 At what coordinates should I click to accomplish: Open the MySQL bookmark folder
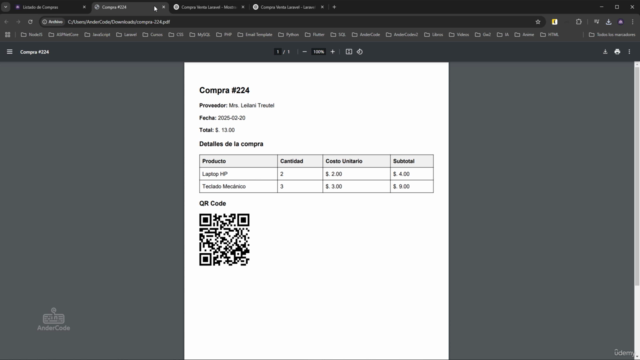coord(200,35)
